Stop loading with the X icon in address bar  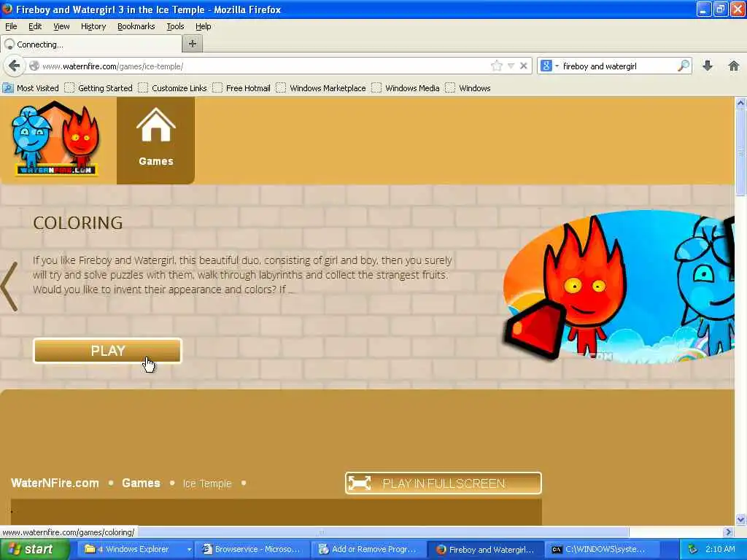coord(524,66)
